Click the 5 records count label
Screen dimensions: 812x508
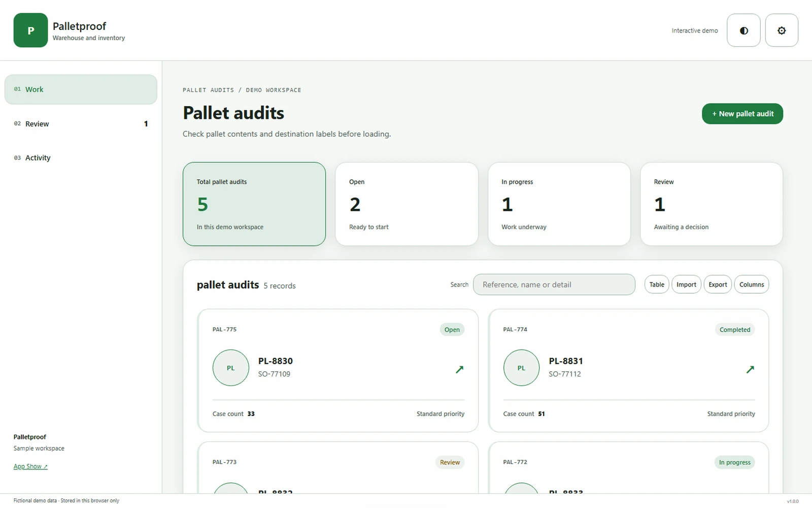(280, 286)
